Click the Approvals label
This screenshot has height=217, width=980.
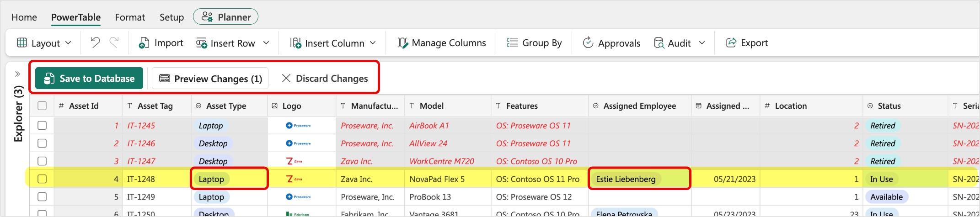tap(619, 43)
